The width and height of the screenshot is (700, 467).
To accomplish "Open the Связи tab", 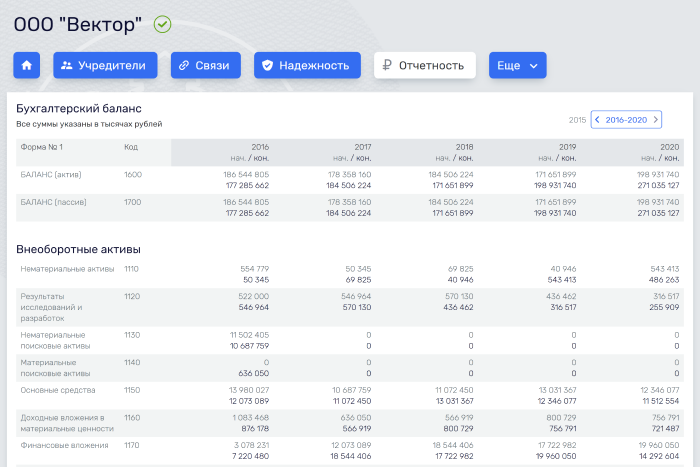I will [x=206, y=65].
